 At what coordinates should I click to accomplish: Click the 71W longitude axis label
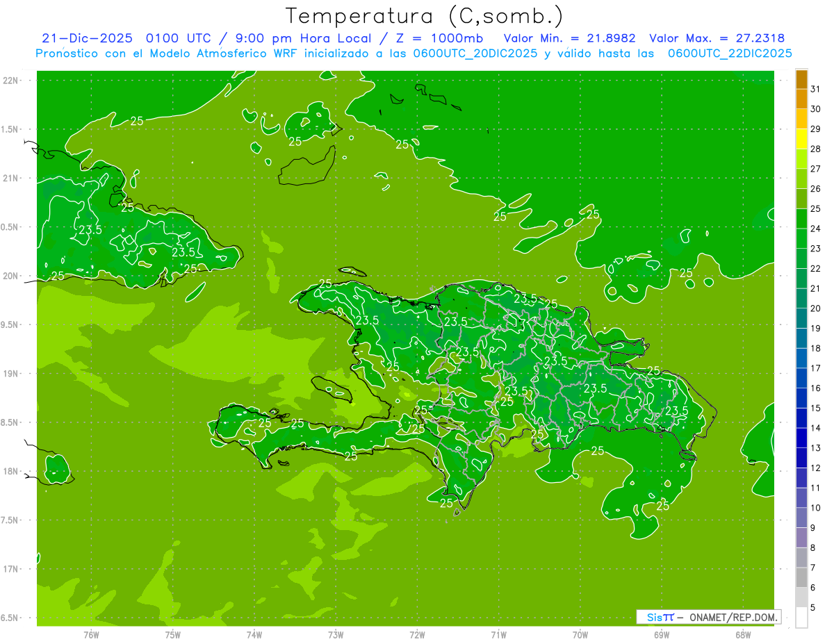click(498, 635)
